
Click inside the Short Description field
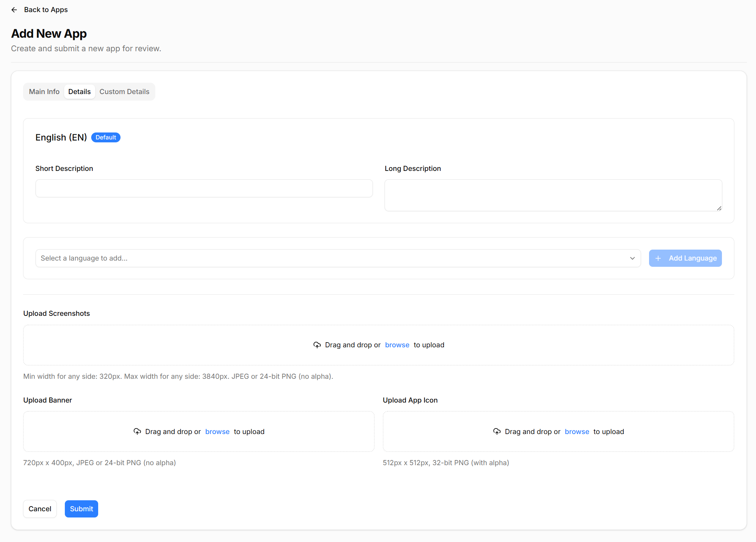point(204,188)
